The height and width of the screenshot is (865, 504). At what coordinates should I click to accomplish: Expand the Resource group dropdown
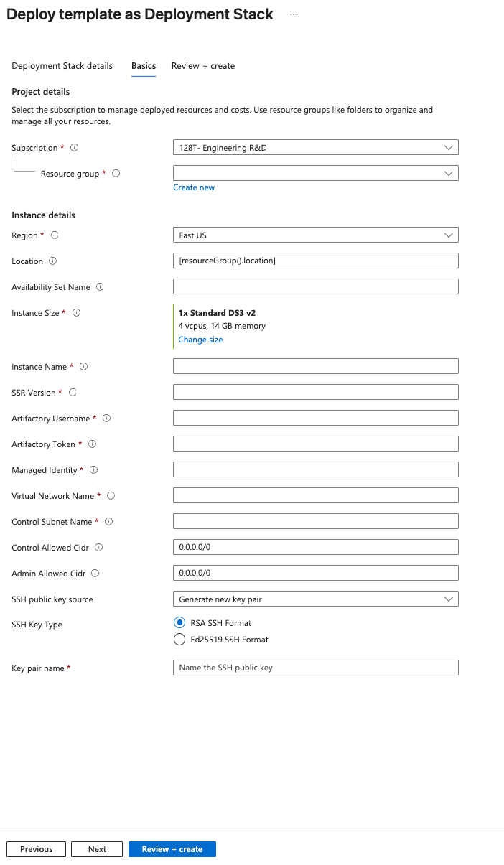click(315, 174)
